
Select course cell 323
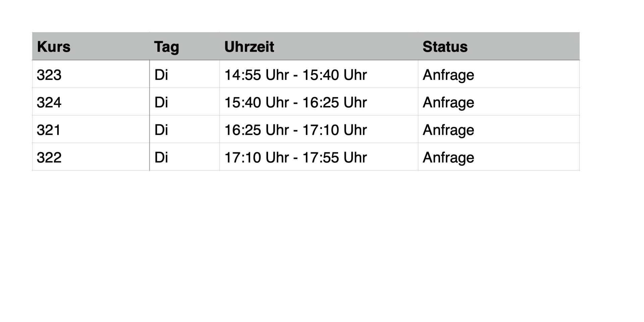pos(49,75)
